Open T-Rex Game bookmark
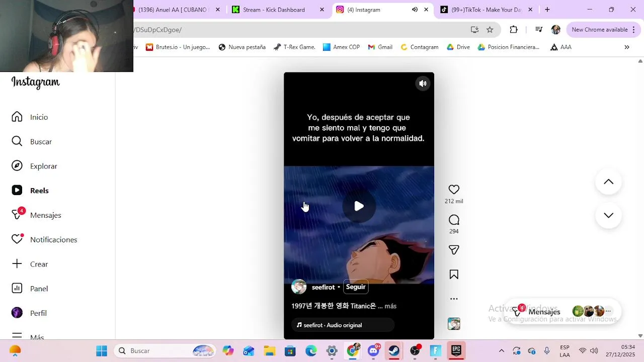This screenshot has width=644, height=362. tap(294, 47)
